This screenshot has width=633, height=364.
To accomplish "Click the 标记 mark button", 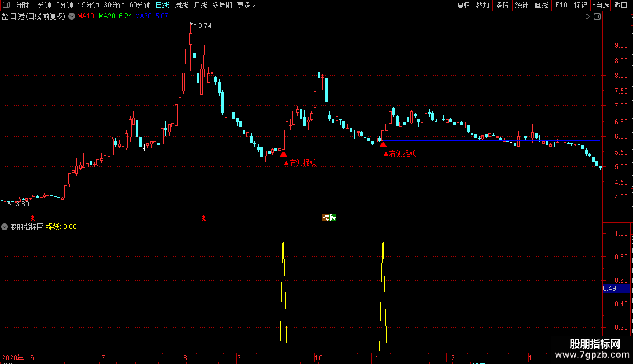I will pos(580,5).
